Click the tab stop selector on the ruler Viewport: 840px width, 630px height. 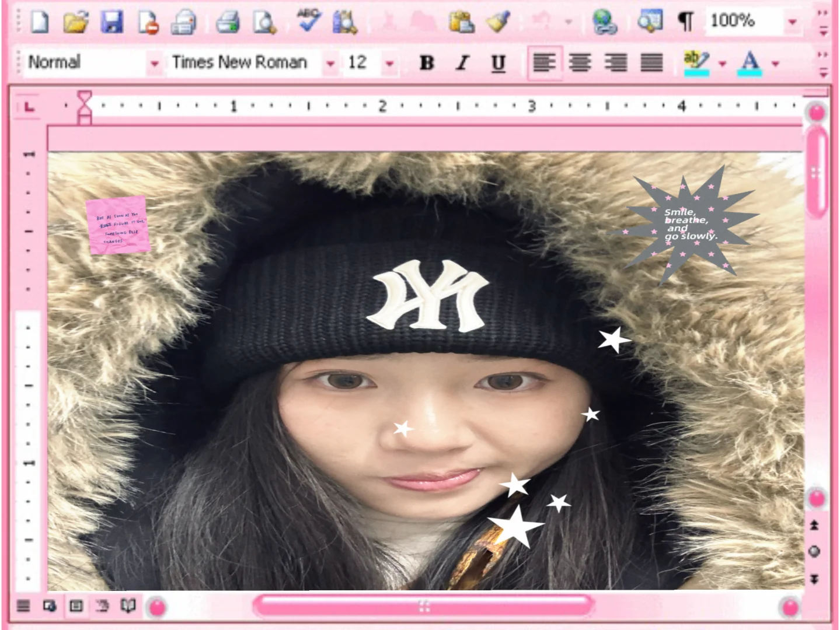coord(29,107)
